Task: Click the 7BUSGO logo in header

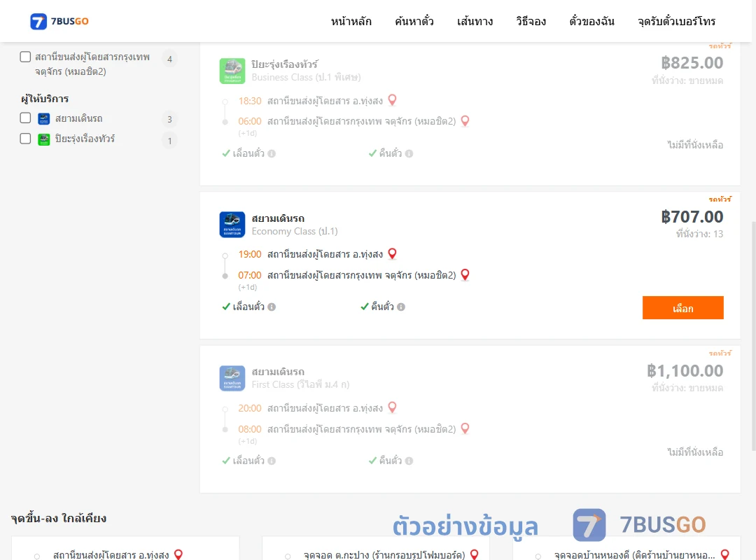Action: click(x=59, y=21)
